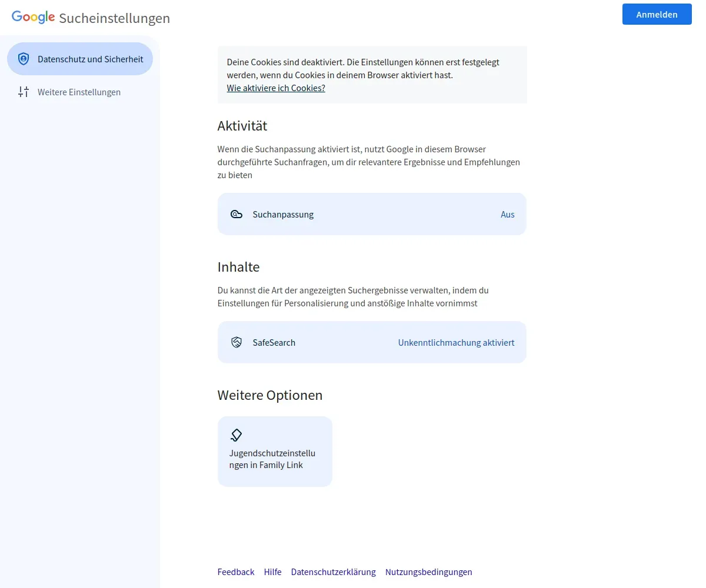706x588 pixels.
Task: Click the 'Aus' status for Suchanpassung
Action: pos(508,215)
